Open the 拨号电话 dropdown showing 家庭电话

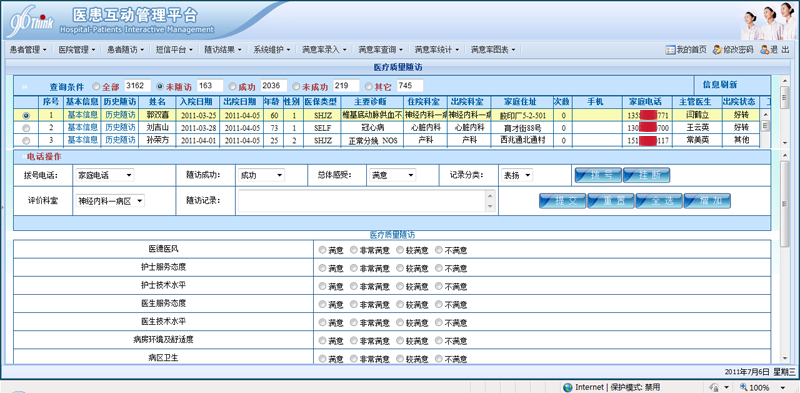pyautogui.click(x=105, y=175)
